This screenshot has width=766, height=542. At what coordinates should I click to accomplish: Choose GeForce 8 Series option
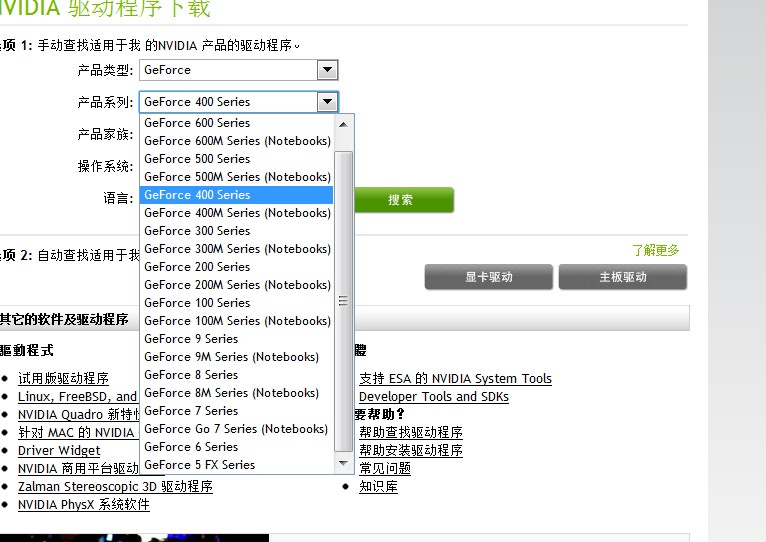[236, 375]
